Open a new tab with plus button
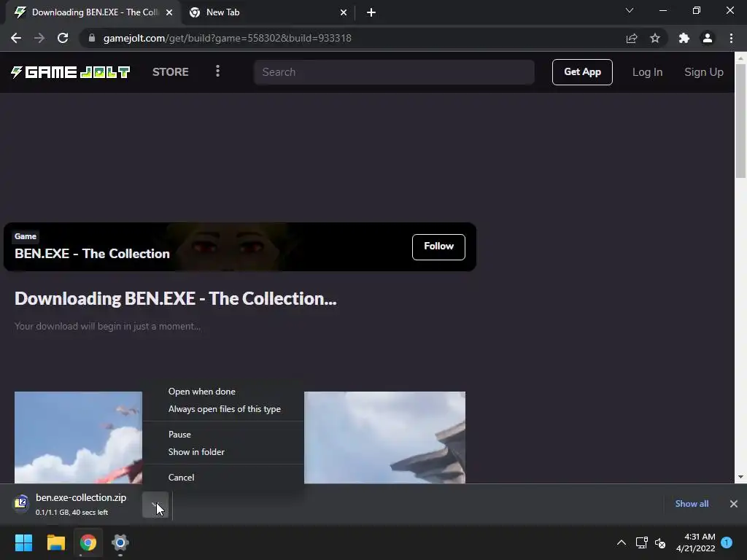 tap(371, 12)
